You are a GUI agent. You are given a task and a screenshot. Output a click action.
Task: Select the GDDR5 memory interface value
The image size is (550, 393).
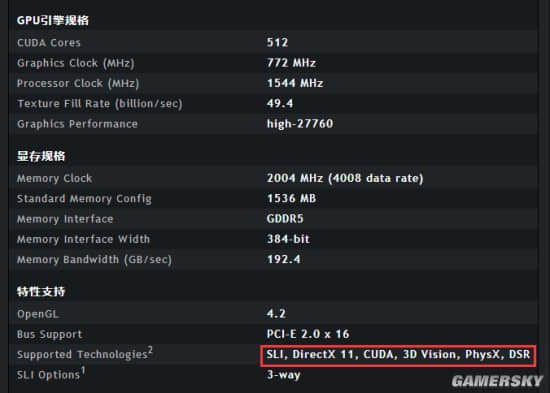tap(285, 219)
